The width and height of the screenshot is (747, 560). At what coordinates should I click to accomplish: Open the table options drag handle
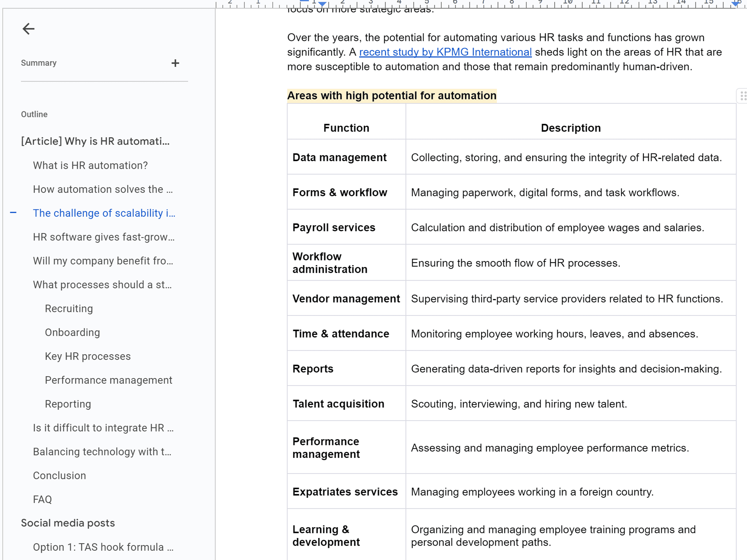pyautogui.click(x=743, y=96)
